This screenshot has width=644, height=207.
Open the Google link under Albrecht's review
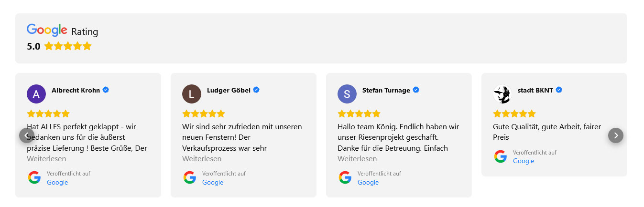point(57,182)
